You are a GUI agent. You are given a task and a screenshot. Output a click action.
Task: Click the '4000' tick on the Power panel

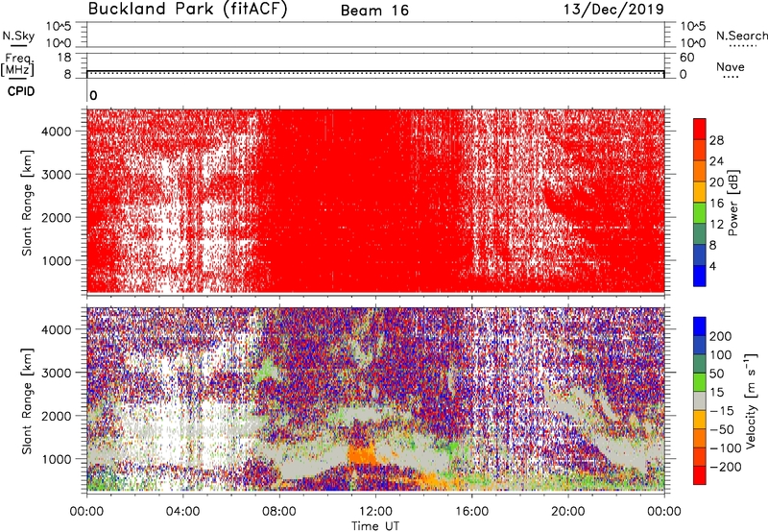pos(57,131)
